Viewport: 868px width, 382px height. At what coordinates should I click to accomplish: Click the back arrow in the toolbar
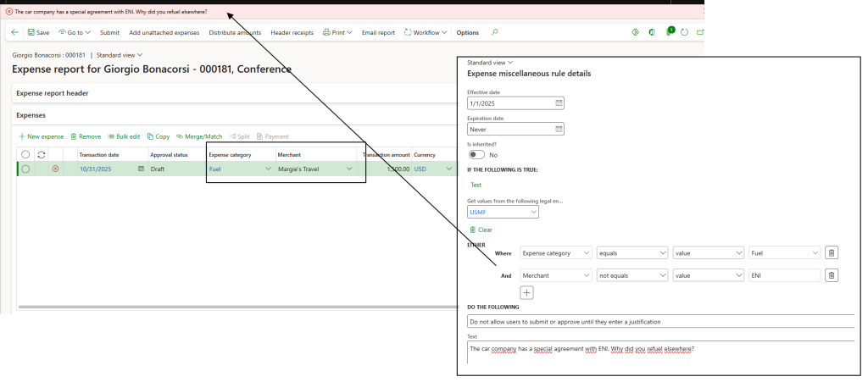tap(15, 32)
